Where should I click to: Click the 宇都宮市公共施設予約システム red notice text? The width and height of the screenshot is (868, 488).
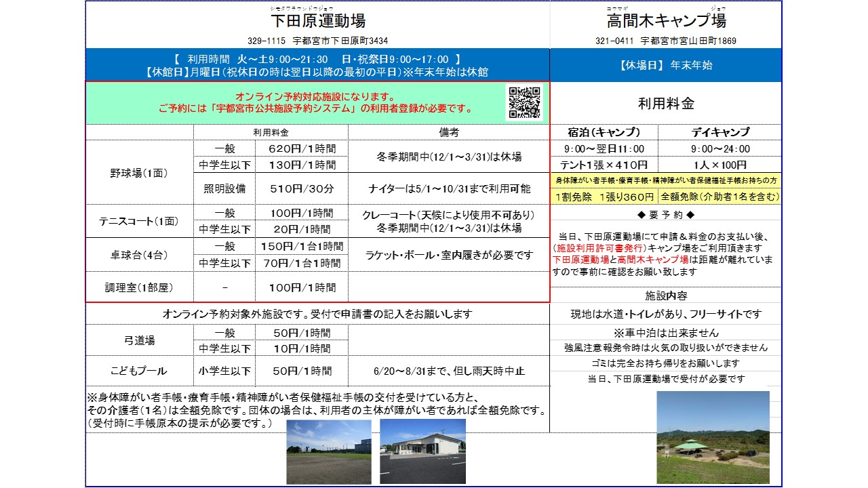pos(315,108)
